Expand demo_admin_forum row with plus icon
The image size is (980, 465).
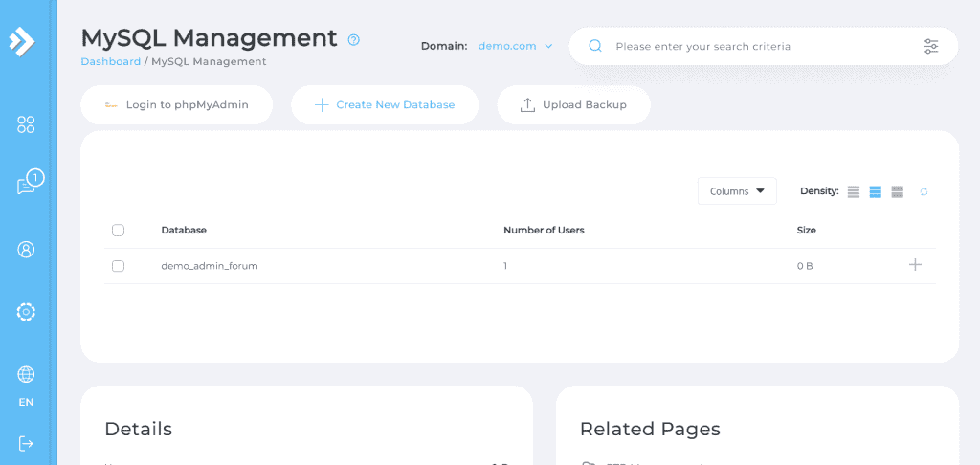pos(915,265)
